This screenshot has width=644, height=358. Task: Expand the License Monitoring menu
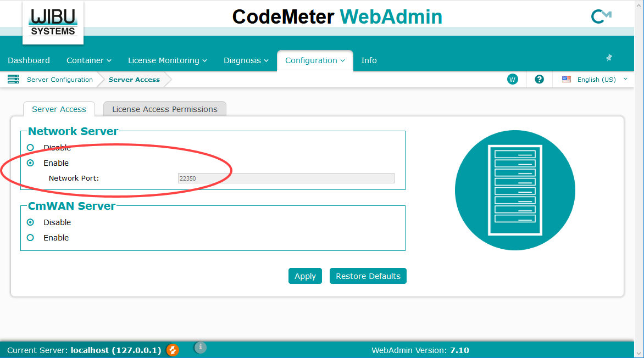[167, 60]
